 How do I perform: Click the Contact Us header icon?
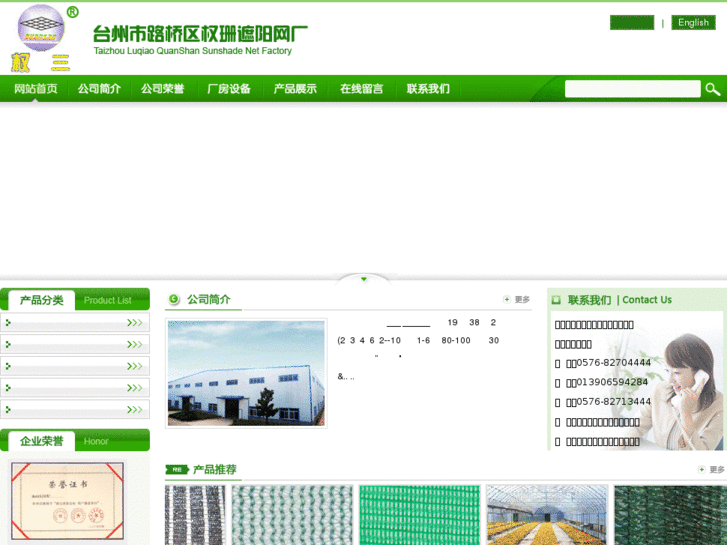(x=556, y=300)
